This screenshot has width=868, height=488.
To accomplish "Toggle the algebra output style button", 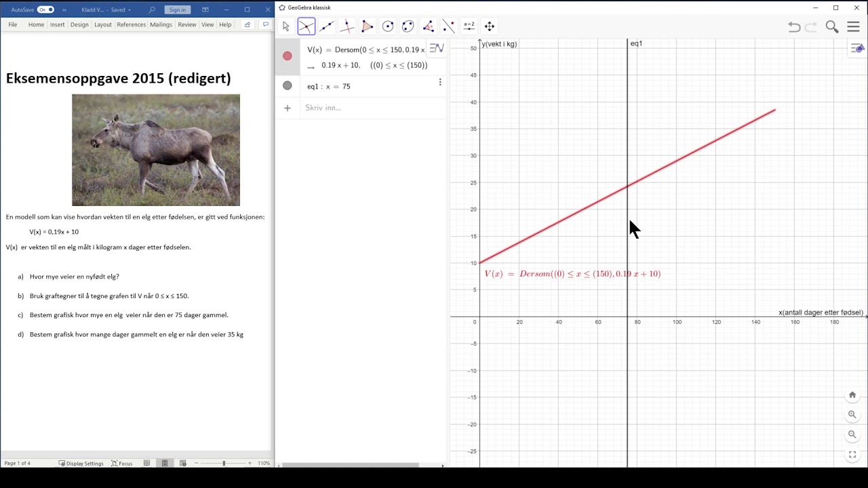I will coord(437,48).
